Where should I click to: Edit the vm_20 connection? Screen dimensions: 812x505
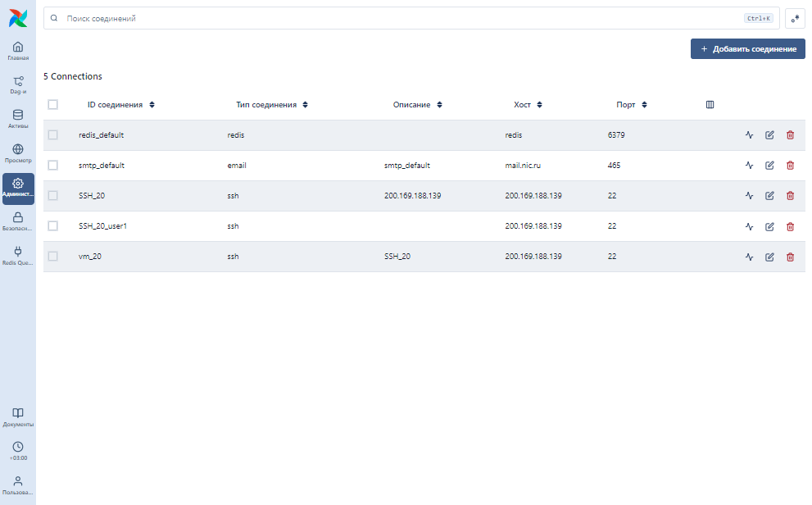(769, 257)
